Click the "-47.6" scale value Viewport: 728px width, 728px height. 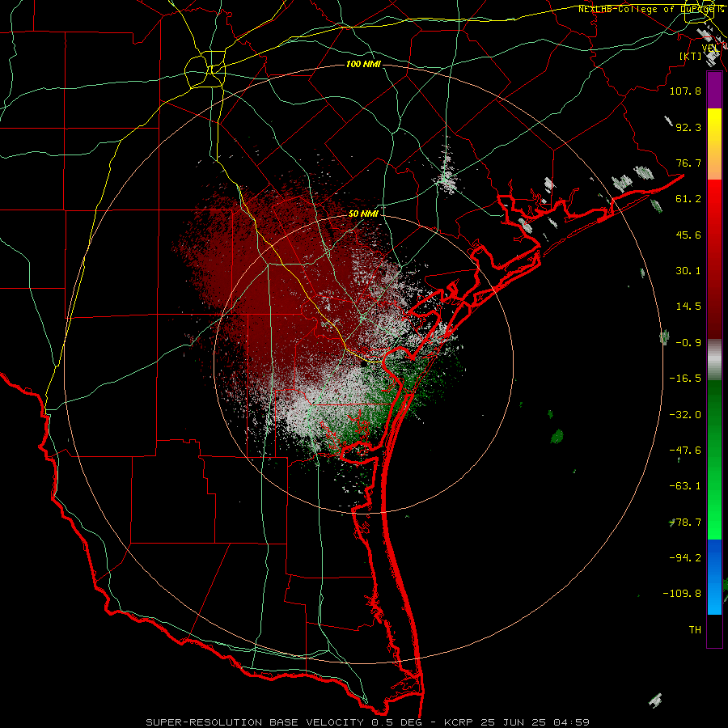(x=685, y=451)
